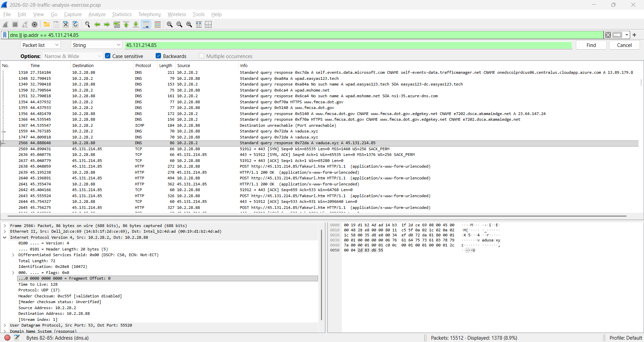The height and width of the screenshot is (342, 644).
Task: Open the Statistics menu
Action: 122,14
